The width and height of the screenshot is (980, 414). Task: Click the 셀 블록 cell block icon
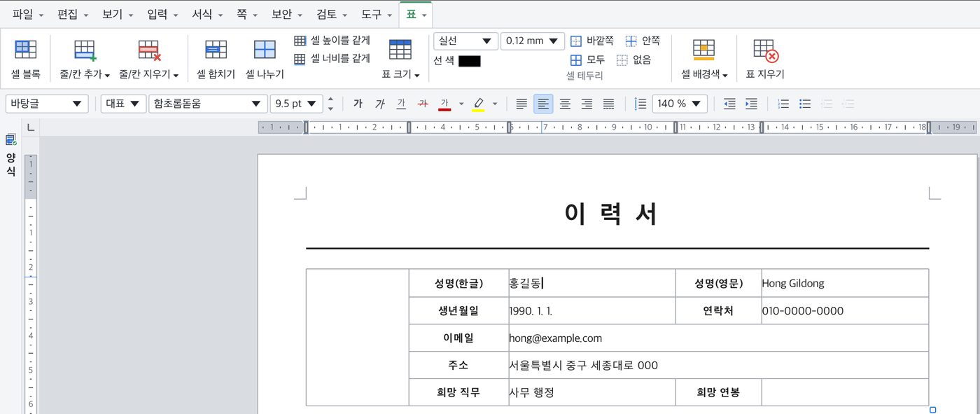tap(26, 50)
